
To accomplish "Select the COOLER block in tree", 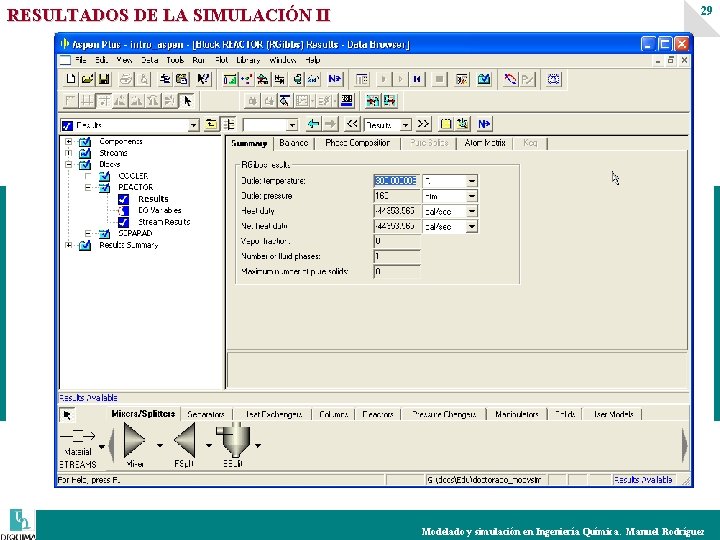I will [133, 176].
